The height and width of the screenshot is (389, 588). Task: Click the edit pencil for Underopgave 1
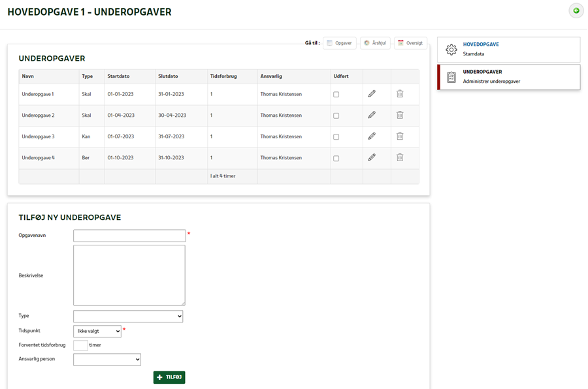click(372, 94)
